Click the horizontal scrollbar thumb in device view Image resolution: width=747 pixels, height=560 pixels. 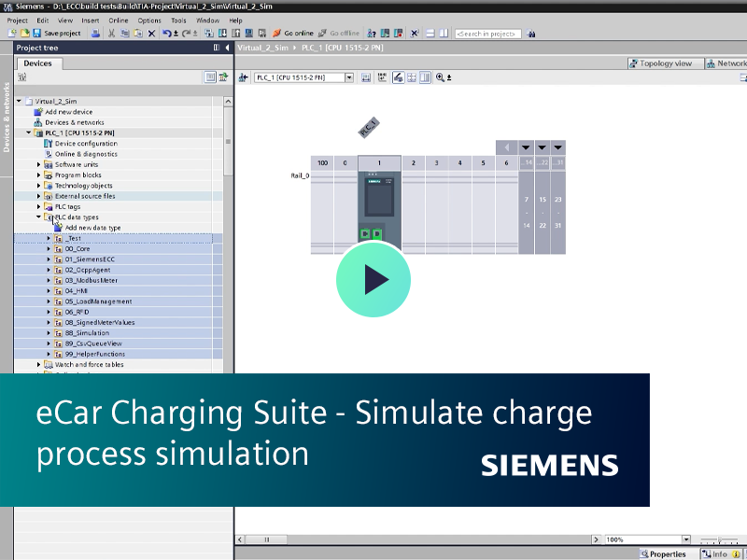tap(267, 539)
